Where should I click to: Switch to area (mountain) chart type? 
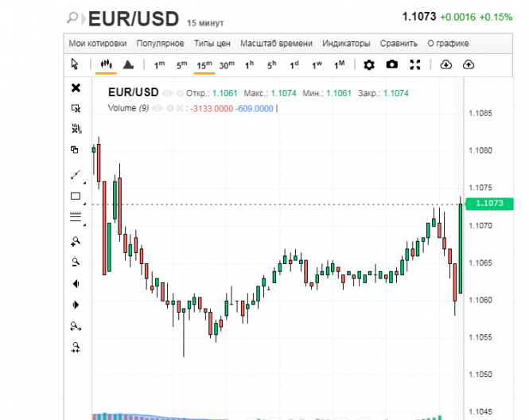point(128,64)
